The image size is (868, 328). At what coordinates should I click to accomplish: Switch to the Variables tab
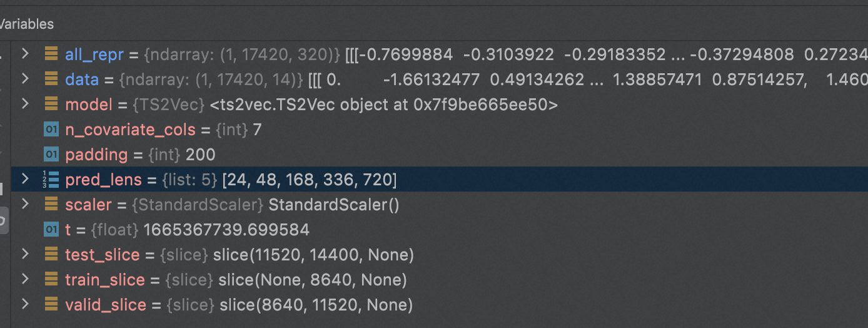(26, 24)
